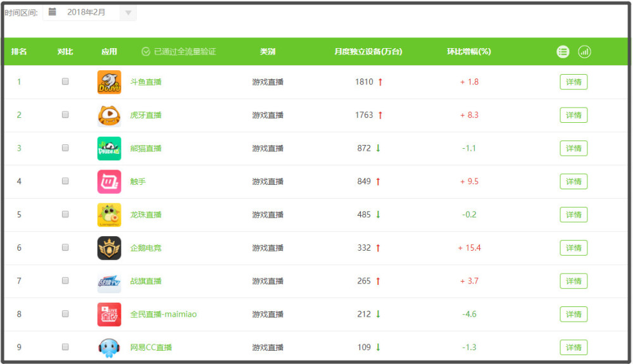This screenshot has width=633, height=364.
Task: Select the device count 872 cell
Action: pyautogui.click(x=364, y=148)
